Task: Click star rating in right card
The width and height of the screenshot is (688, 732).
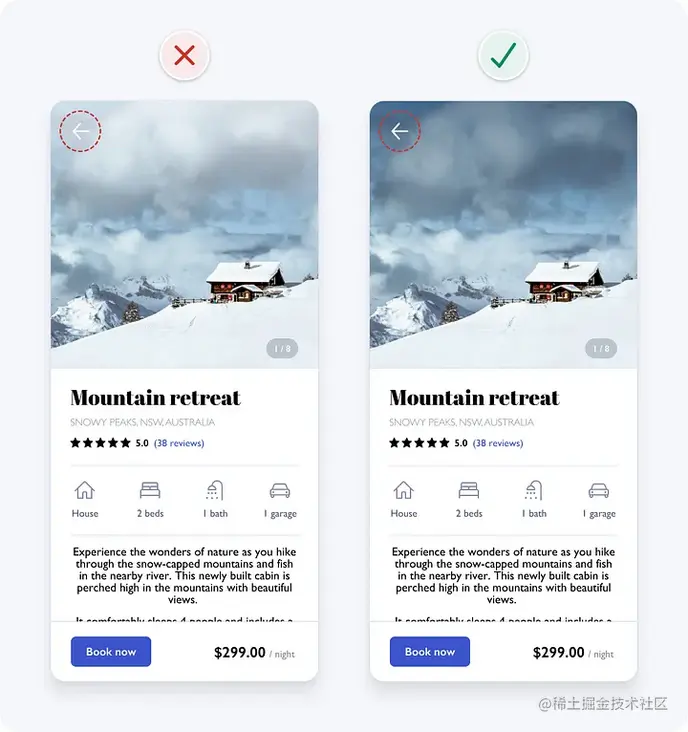Action: [x=419, y=443]
